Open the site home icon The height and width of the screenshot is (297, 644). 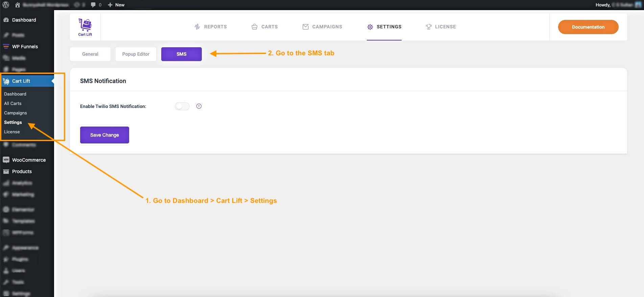18,5
